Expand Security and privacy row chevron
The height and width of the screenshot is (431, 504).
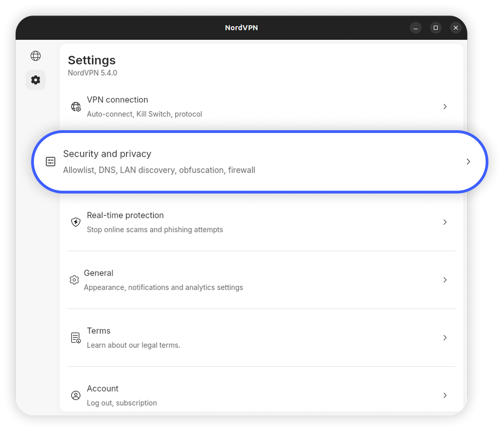coord(468,162)
